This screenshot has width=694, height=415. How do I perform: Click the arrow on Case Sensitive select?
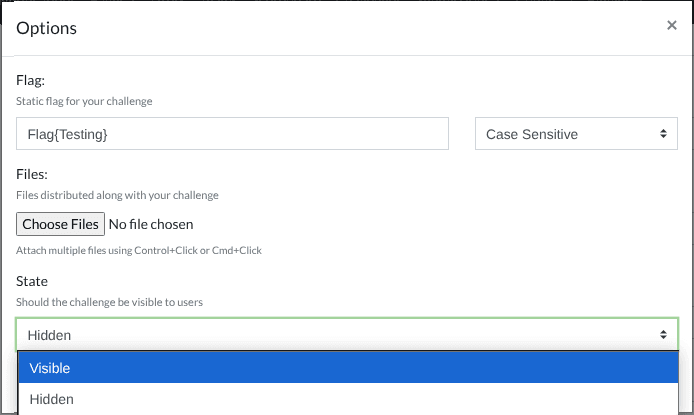tap(662, 134)
